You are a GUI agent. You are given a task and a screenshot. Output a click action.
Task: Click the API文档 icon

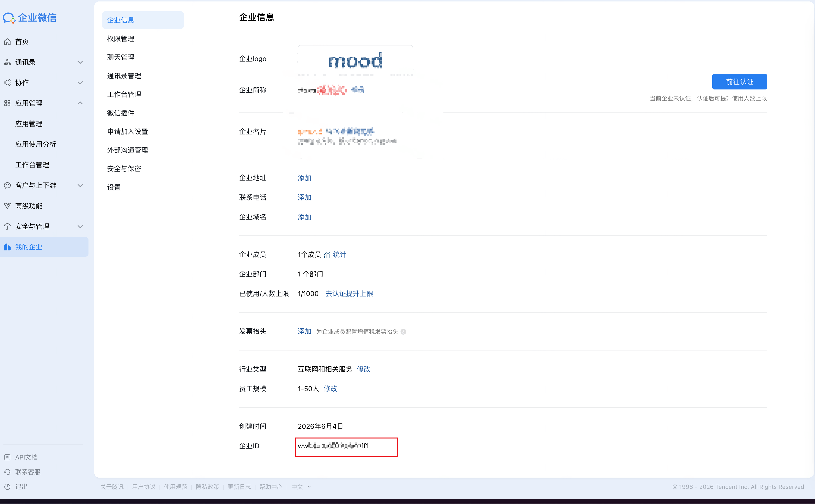click(7, 457)
